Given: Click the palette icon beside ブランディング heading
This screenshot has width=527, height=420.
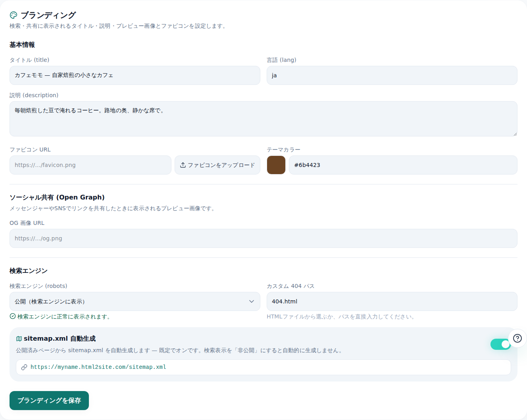Looking at the screenshot, I should [x=13, y=15].
